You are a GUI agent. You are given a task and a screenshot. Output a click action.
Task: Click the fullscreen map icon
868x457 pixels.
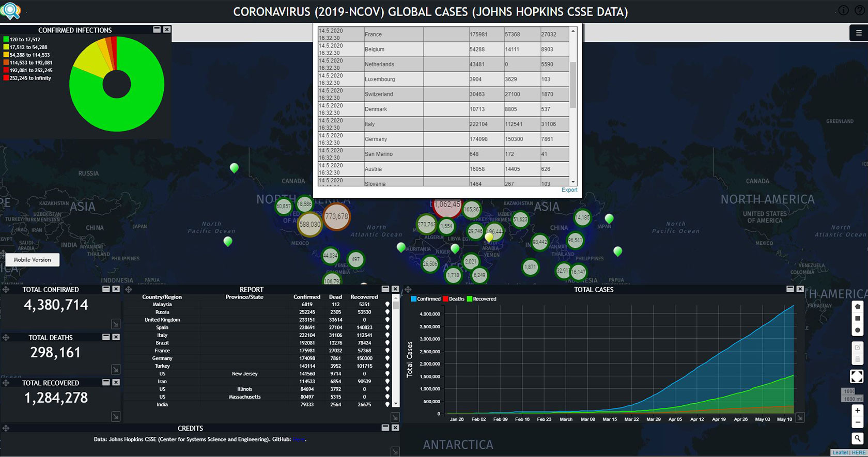(x=857, y=376)
